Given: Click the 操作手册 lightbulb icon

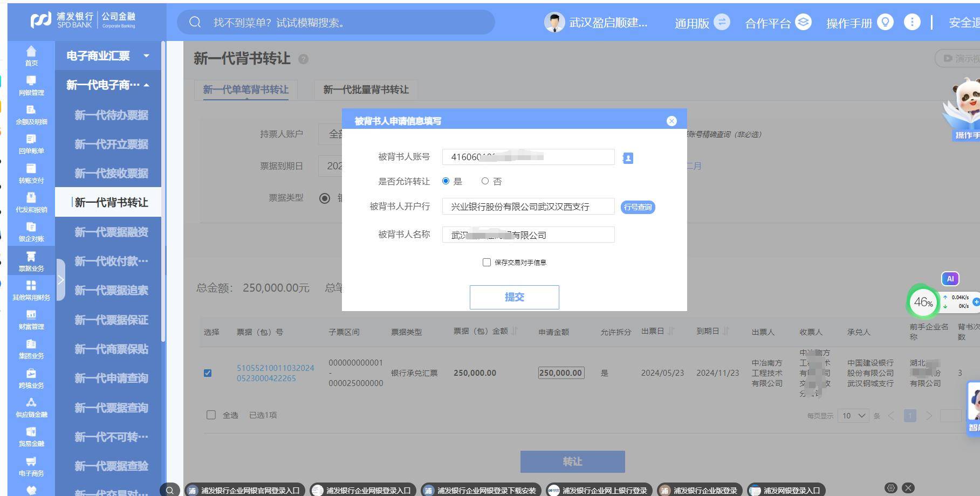Looking at the screenshot, I should 886,22.
